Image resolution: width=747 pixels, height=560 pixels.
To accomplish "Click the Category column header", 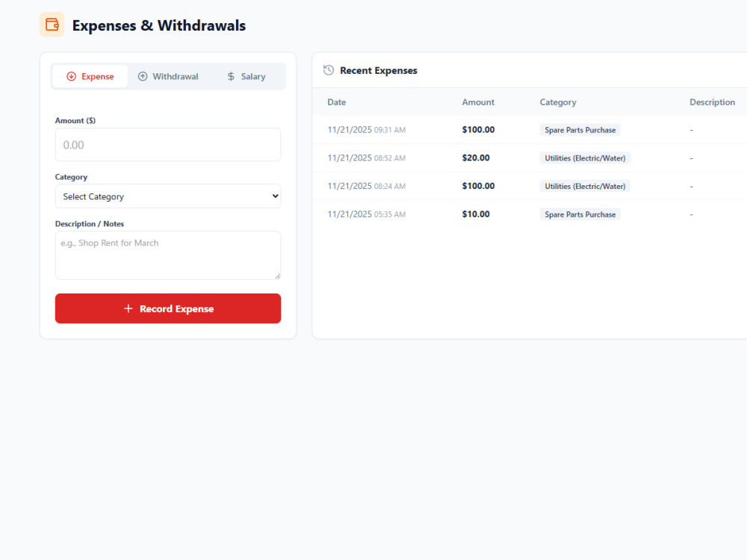I will click(558, 102).
